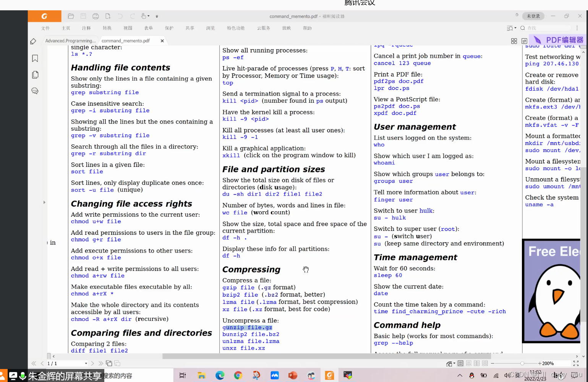Enter full screen mode icon
Image resolution: width=588 pixels, height=382 pixels.
pos(576,363)
